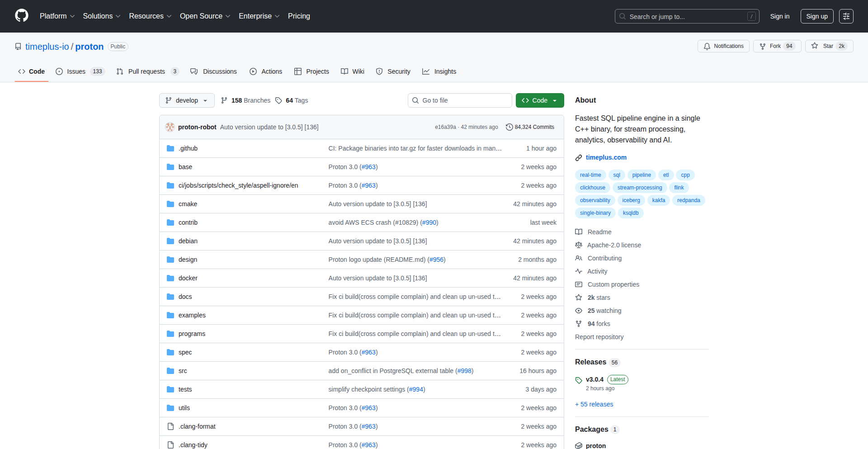
Task: Open the docs folder icon
Action: pos(170,297)
